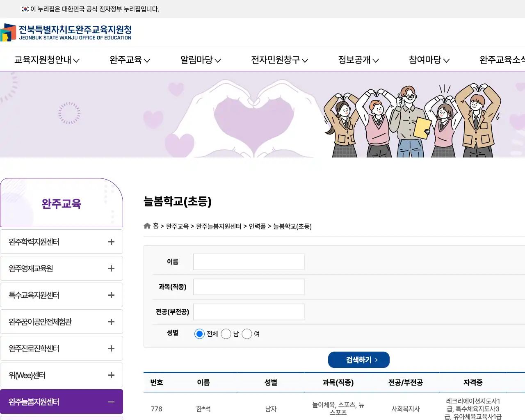
Task: Open the 알림마당 menu
Action: pyautogui.click(x=200, y=60)
